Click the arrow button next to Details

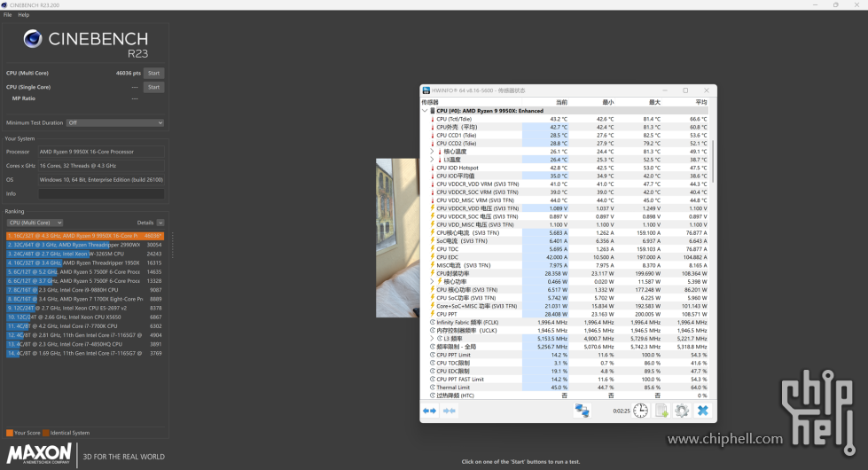point(160,223)
